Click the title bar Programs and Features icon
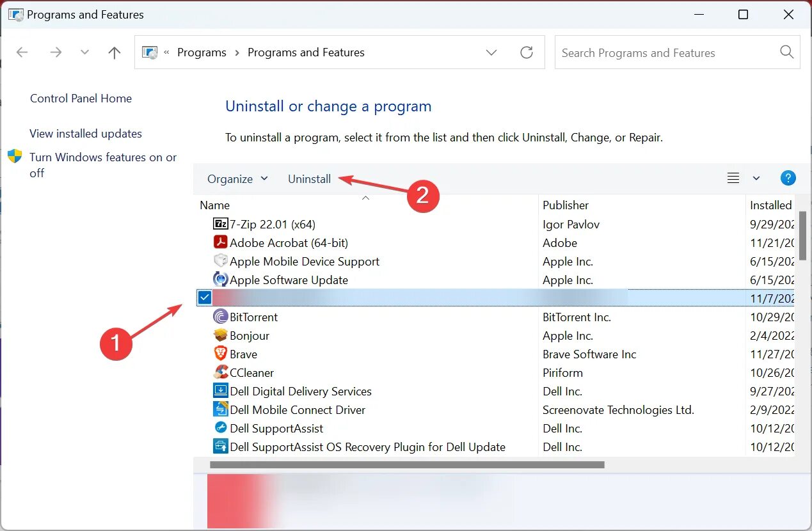 15,14
